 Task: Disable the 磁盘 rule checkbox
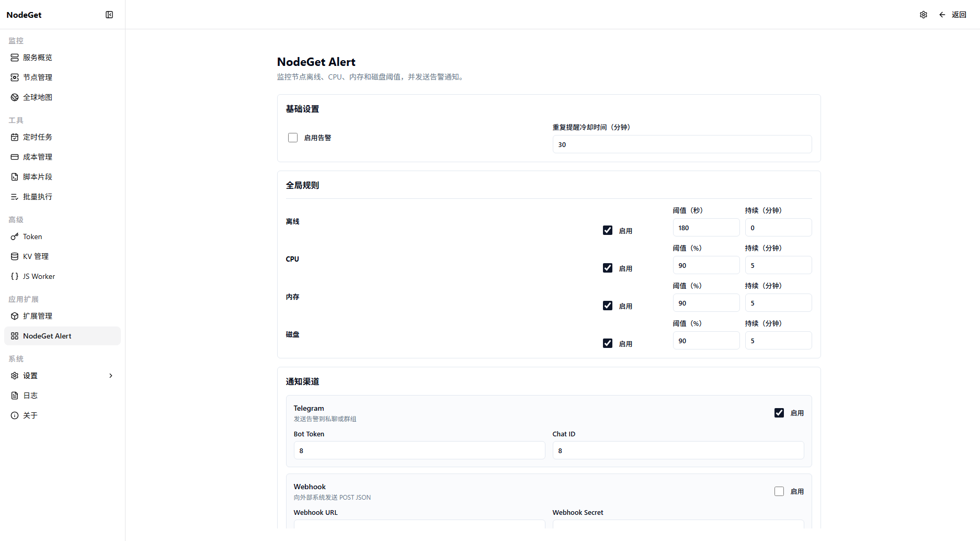coord(608,343)
